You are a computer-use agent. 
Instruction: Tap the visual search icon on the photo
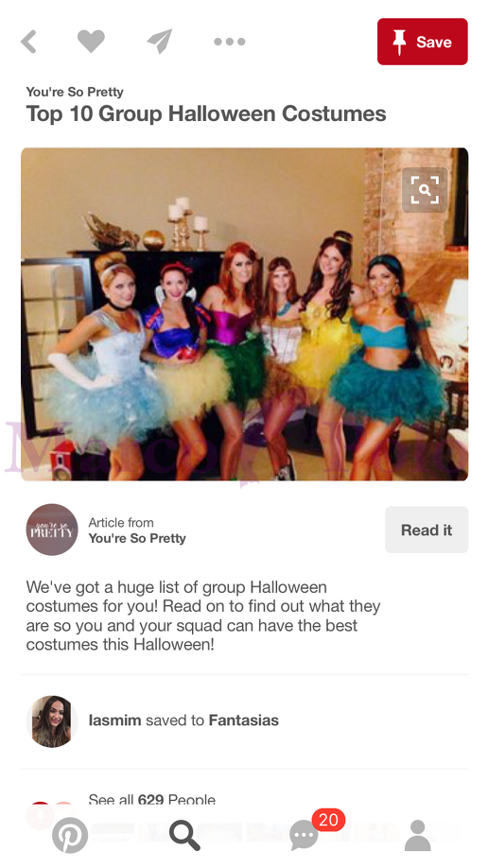[x=425, y=190]
